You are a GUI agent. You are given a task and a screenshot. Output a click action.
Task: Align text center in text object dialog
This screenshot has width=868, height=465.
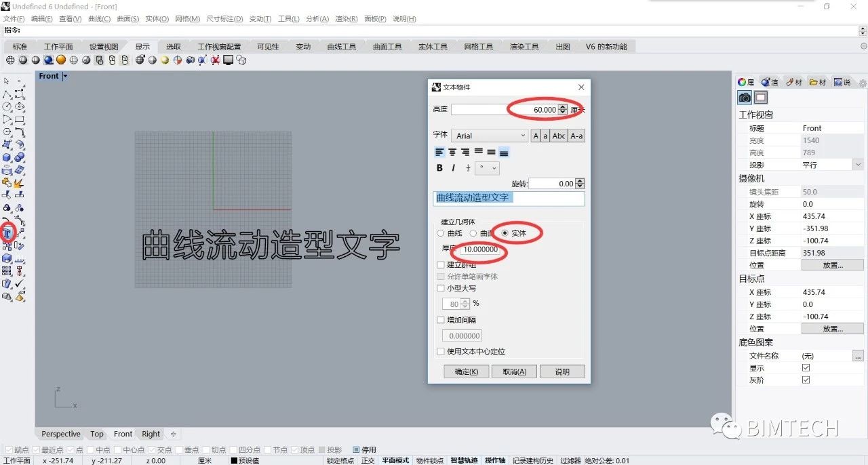pyautogui.click(x=452, y=153)
